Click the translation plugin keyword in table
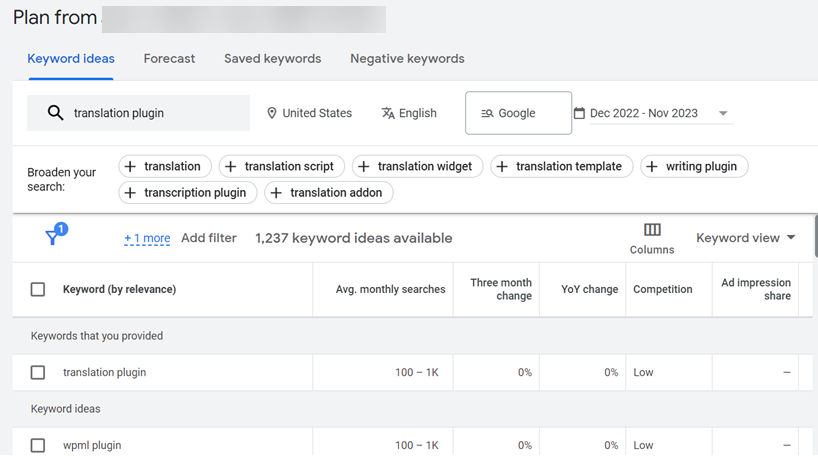The width and height of the screenshot is (818, 456). pyautogui.click(x=104, y=373)
